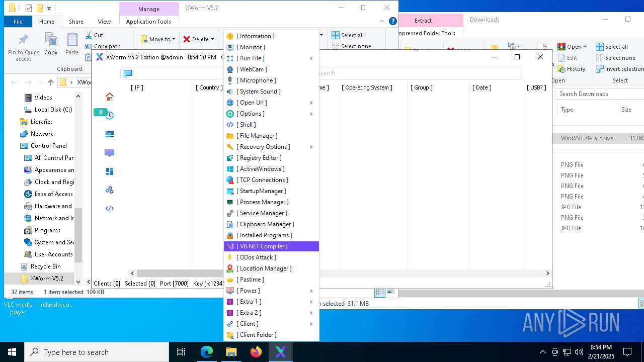Click the Process Manager icon
This screenshot has height=362, width=644.
(230, 202)
